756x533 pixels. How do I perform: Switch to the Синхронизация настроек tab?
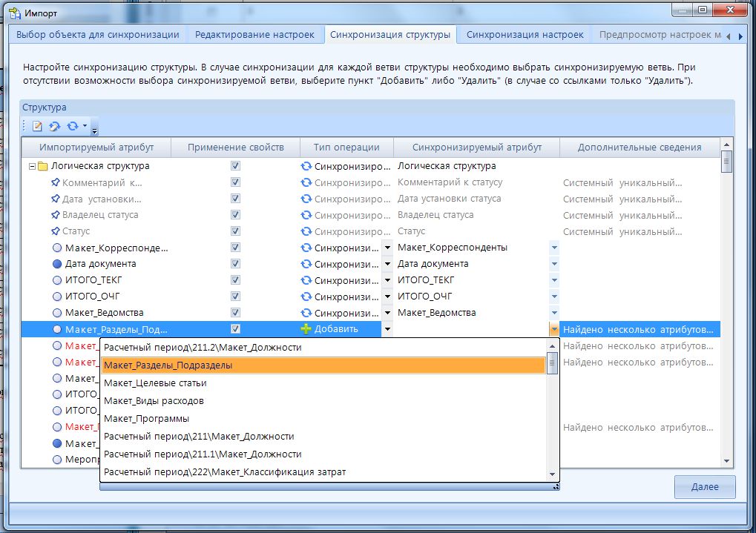[525, 34]
